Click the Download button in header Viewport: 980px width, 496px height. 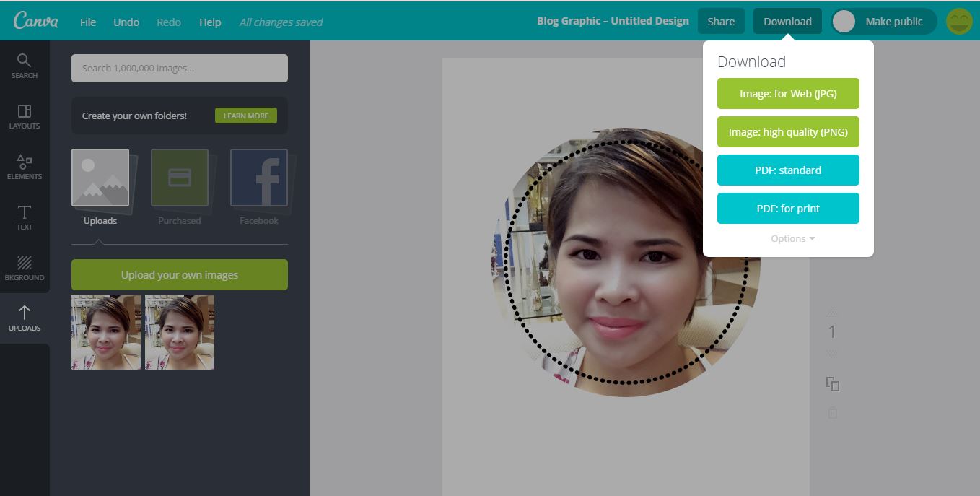pos(787,21)
